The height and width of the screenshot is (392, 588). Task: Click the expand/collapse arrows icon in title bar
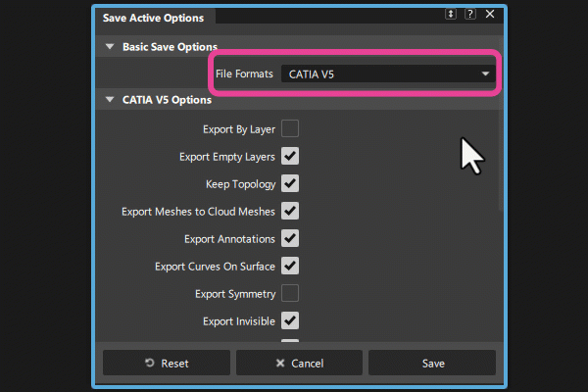(451, 15)
